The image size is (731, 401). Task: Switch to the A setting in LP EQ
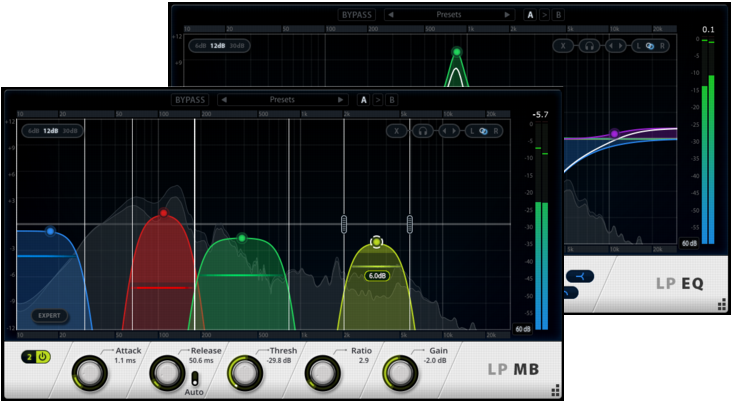[530, 15]
